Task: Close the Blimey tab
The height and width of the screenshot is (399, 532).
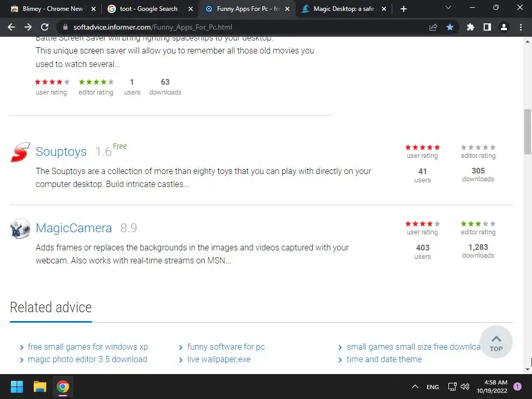Action: click(94, 9)
